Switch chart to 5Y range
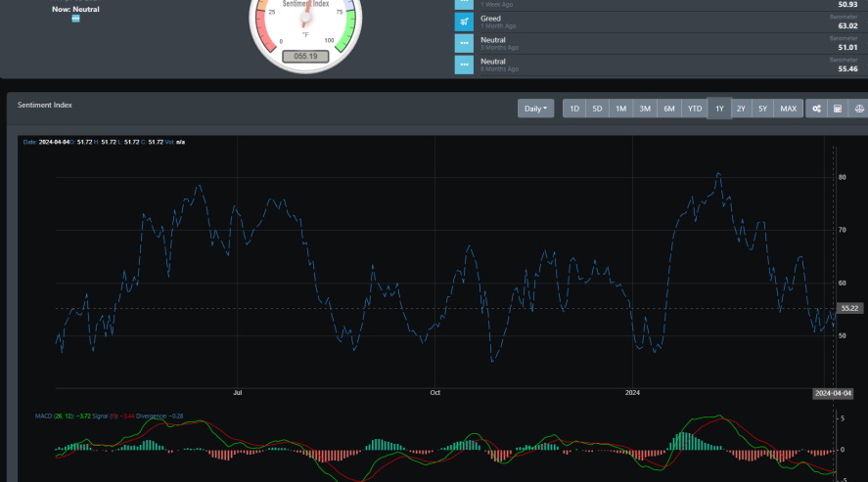 (763, 109)
